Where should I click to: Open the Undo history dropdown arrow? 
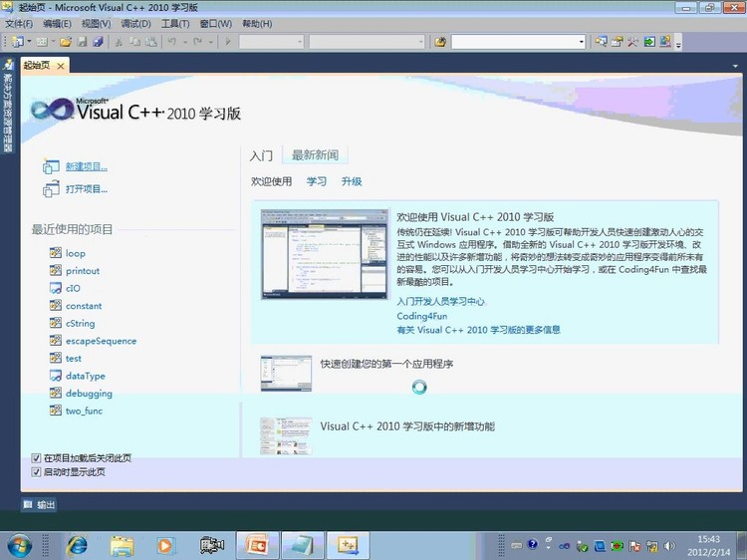[x=185, y=42]
